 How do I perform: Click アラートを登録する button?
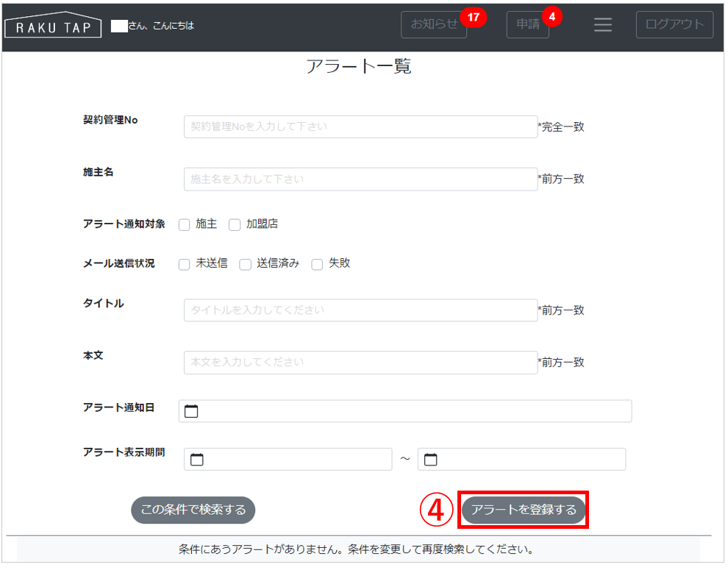click(524, 510)
